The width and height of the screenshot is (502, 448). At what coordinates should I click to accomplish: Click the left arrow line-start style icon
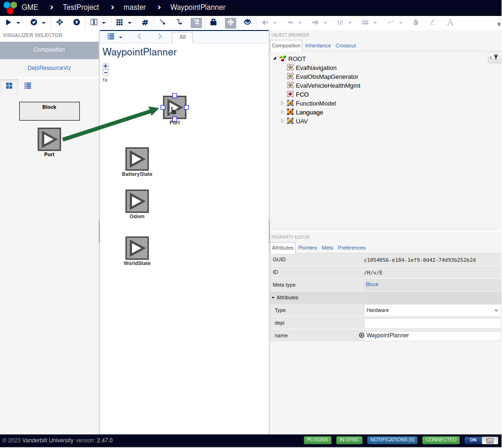tap(265, 23)
